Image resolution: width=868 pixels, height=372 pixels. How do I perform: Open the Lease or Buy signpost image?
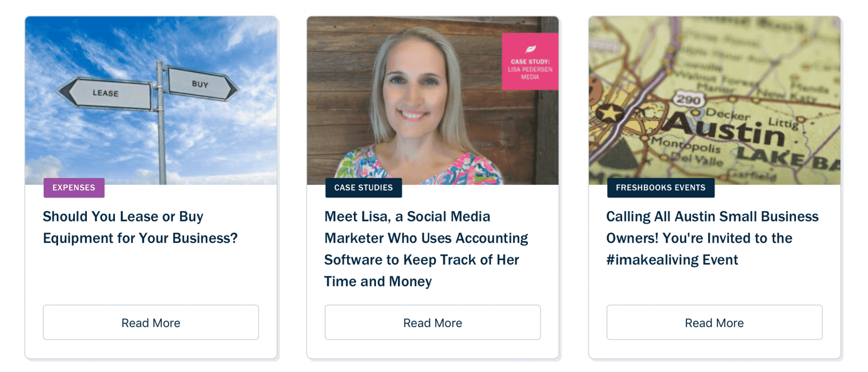[151, 101]
